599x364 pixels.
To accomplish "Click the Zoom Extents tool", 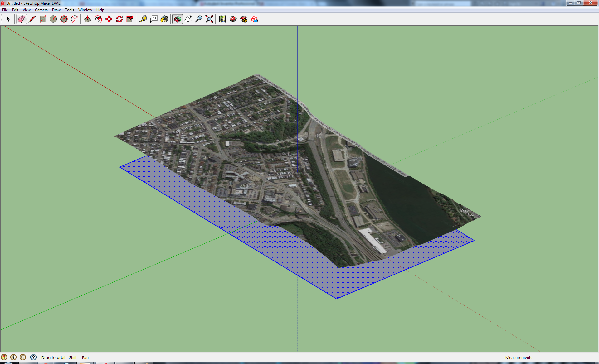I will point(209,19).
